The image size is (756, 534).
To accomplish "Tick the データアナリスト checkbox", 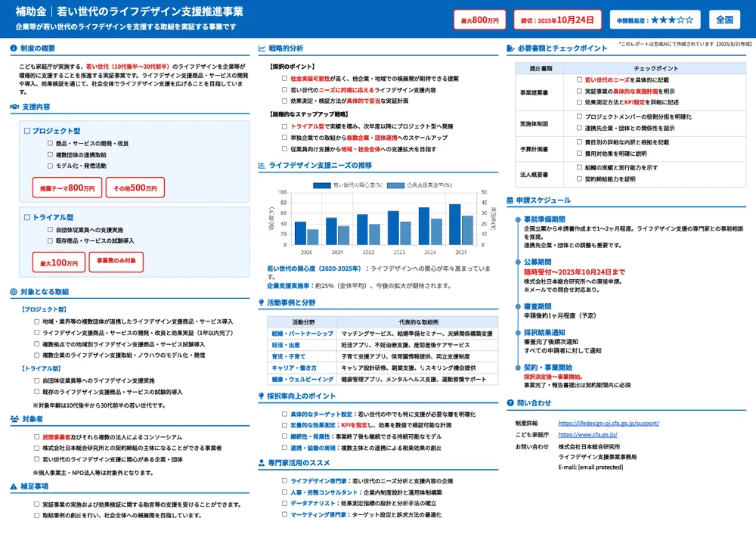I will coord(284,503).
